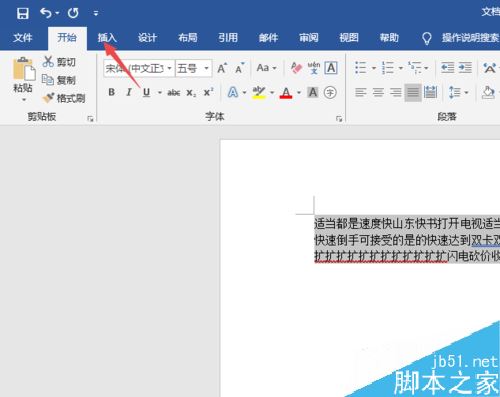This screenshot has width=500, height=397.
Task: Apply red font color (A)
Action: click(286, 92)
